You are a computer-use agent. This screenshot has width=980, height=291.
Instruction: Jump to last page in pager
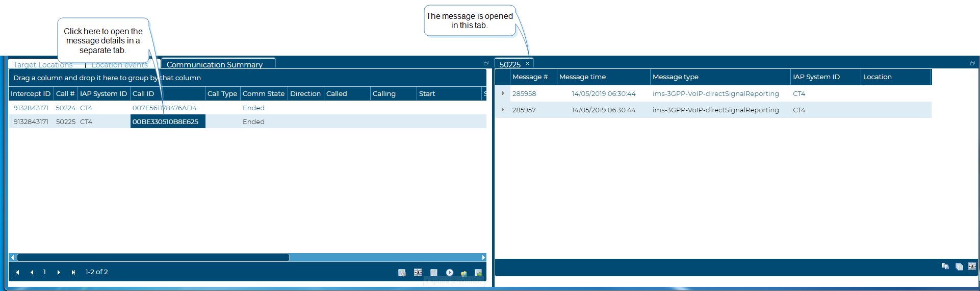(73, 273)
